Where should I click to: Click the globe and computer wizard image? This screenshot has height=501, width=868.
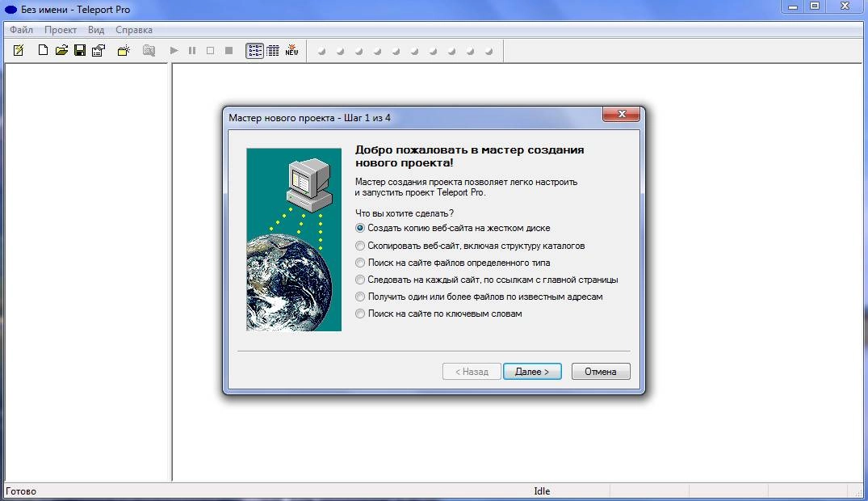coord(294,239)
